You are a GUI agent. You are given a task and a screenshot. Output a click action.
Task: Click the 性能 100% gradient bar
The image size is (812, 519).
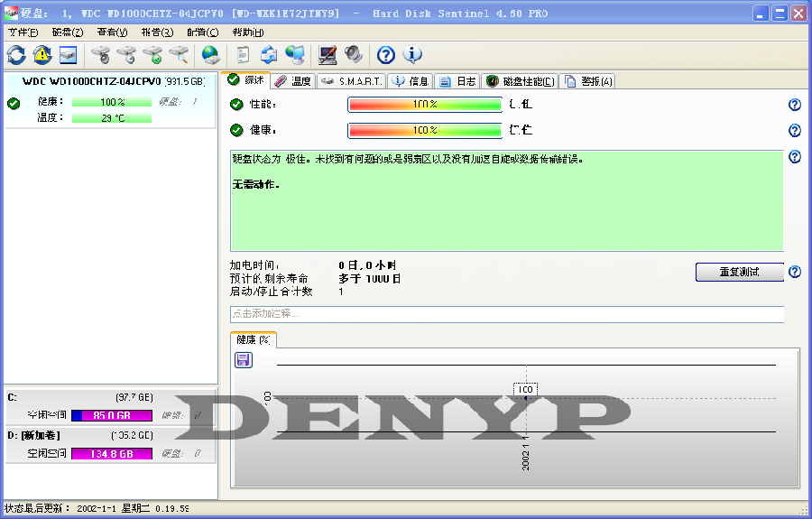point(425,105)
